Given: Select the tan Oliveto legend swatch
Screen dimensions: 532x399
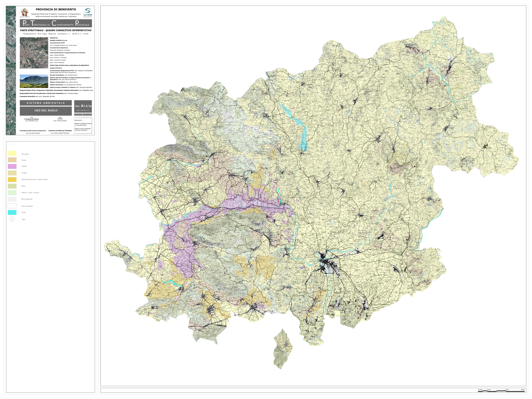Looking at the screenshot, I should pyautogui.click(x=12, y=160).
